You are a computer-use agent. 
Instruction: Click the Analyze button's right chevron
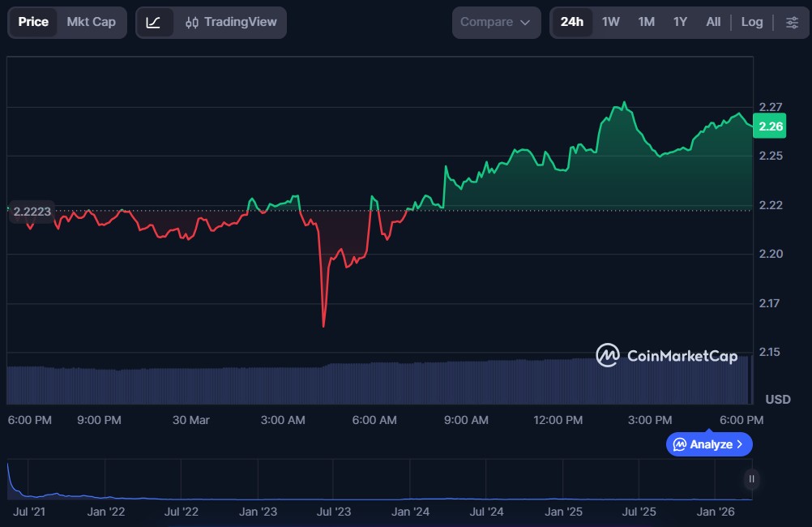(740, 444)
